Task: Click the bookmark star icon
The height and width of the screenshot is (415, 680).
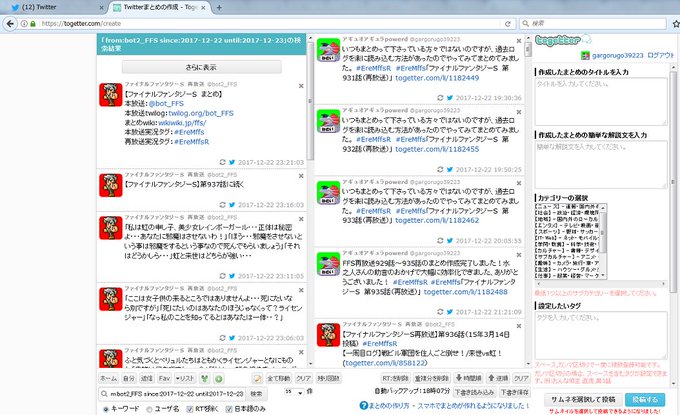Action: (x=676, y=23)
